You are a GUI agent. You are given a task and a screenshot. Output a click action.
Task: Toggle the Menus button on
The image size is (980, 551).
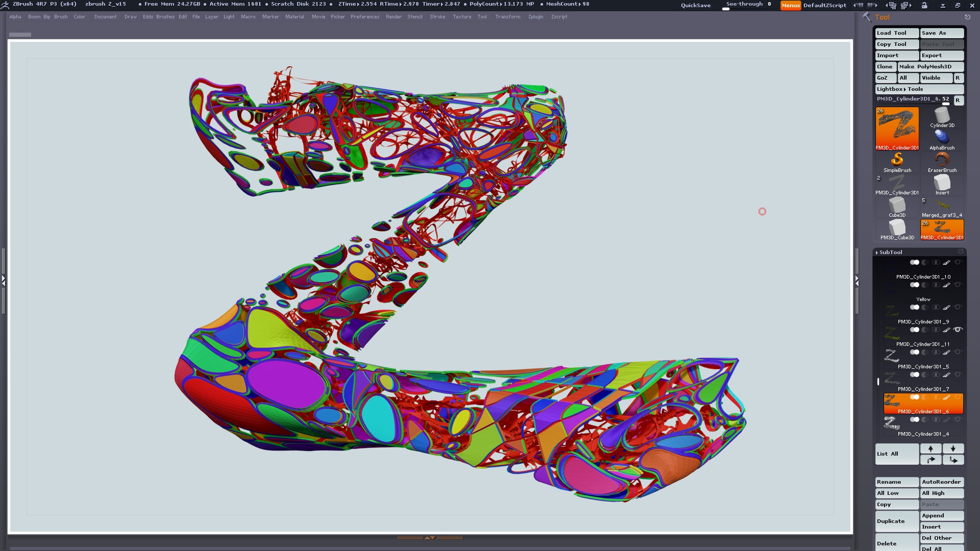point(790,5)
